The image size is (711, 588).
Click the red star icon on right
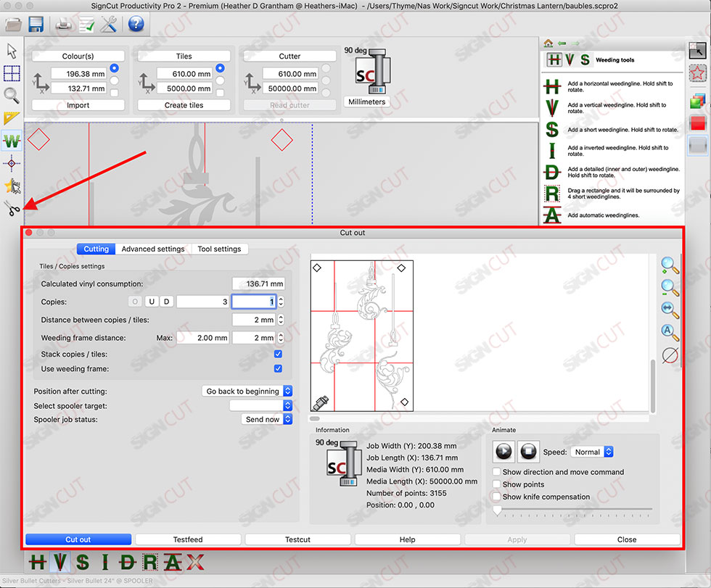click(697, 73)
